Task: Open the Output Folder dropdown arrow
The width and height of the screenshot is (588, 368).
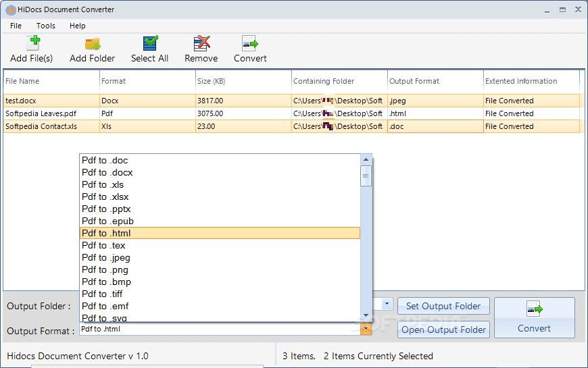Action: coord(387,304)
